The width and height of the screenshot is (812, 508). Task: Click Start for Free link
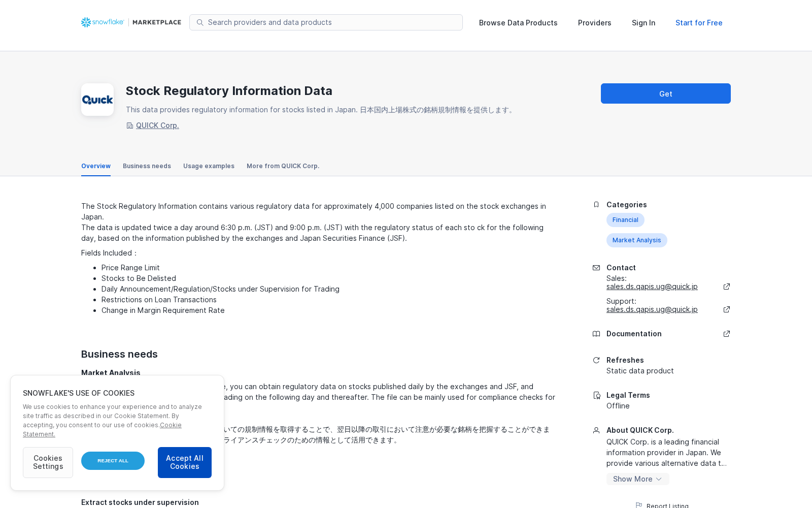[x=699, y=23]
